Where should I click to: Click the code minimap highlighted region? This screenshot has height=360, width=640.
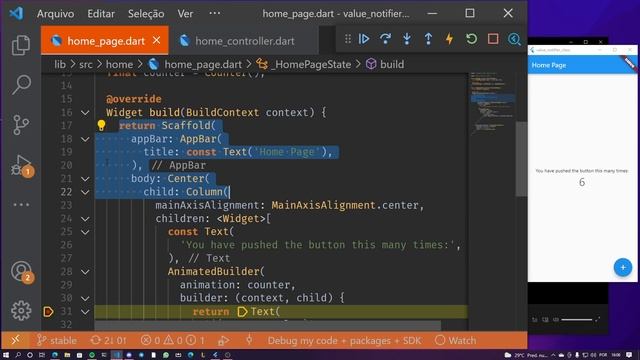pyautogui.click(x=492, y=98)
